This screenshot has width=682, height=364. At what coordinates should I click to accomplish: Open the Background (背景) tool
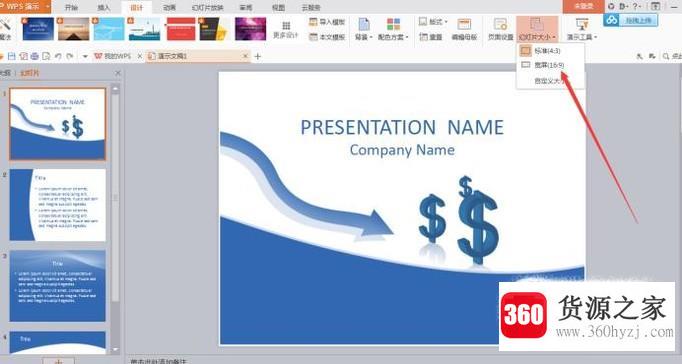pos(364,30)
